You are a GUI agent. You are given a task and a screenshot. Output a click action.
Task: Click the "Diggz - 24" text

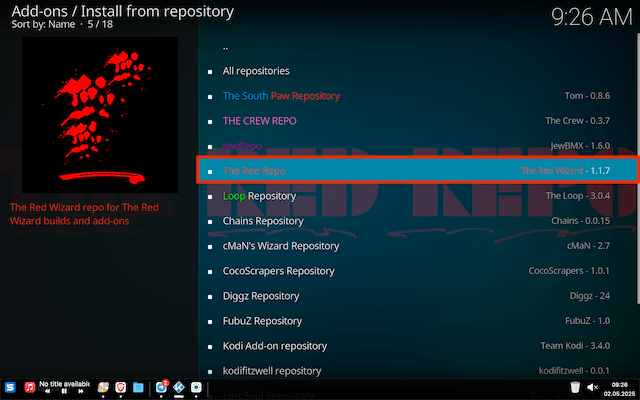(590, 296)
